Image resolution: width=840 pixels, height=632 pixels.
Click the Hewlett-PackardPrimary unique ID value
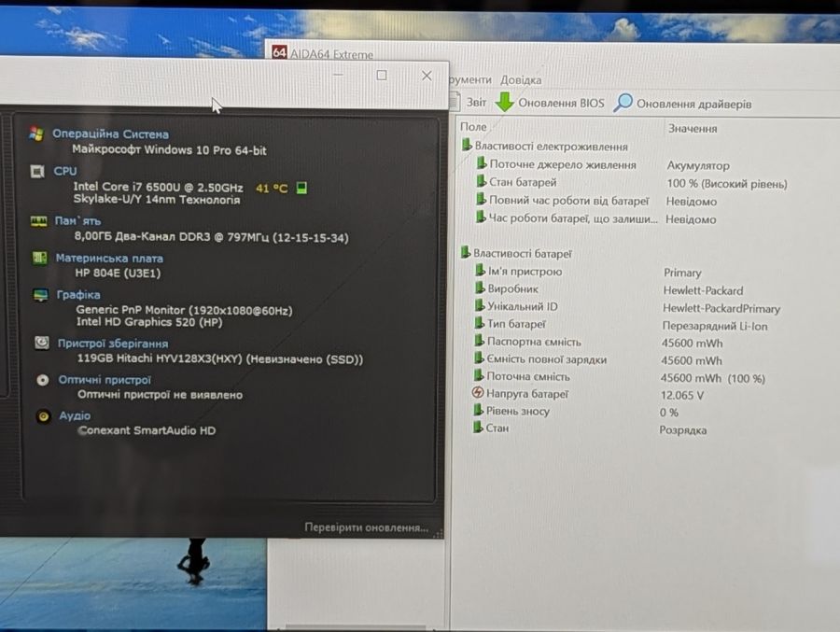721,308
